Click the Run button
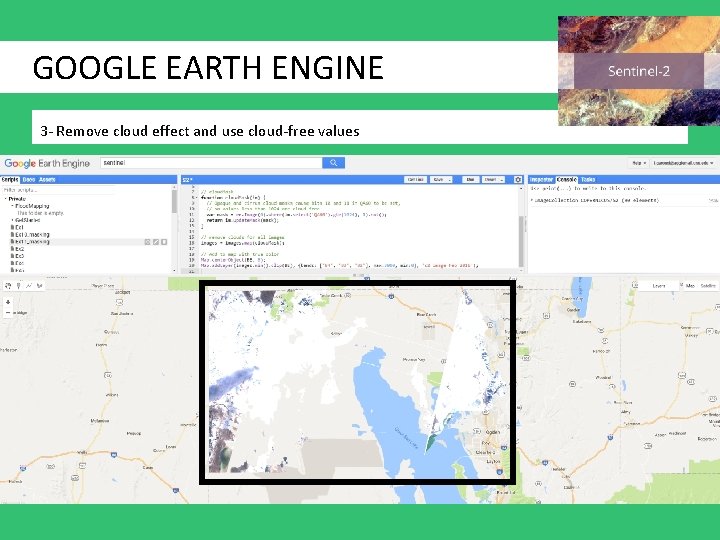This screenshot has height=540, width=720. pyautogui.click(x=470, y=180)
